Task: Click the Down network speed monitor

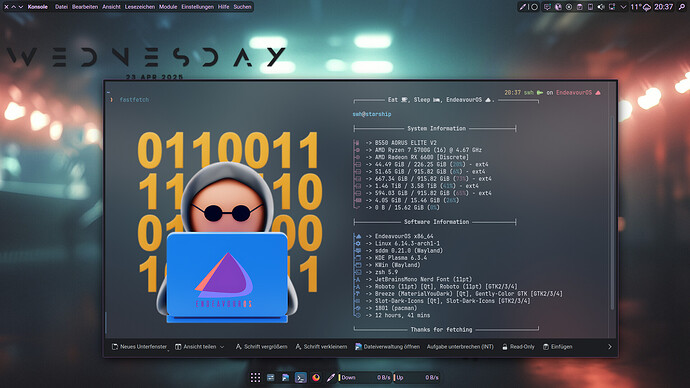Action: [364, 377]
